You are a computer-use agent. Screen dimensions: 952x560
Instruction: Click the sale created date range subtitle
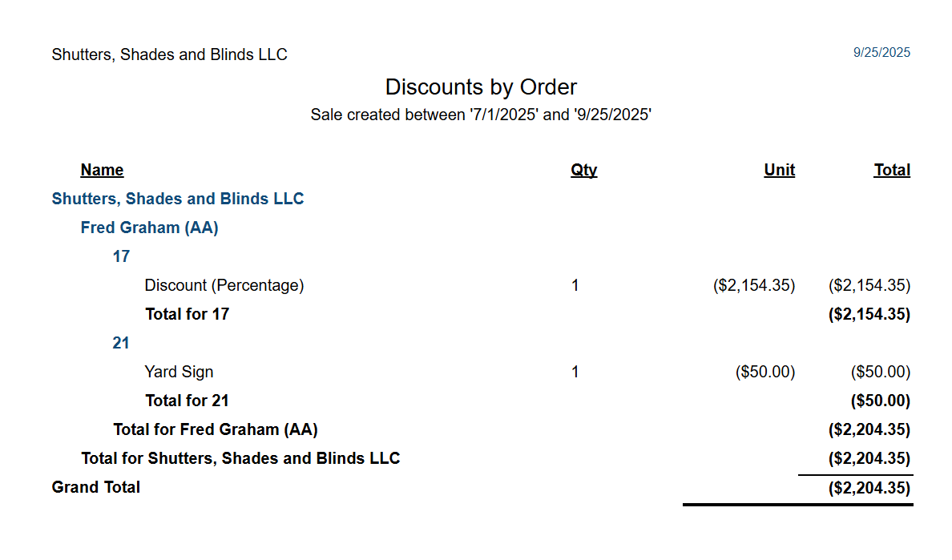[x=481, y=115]
